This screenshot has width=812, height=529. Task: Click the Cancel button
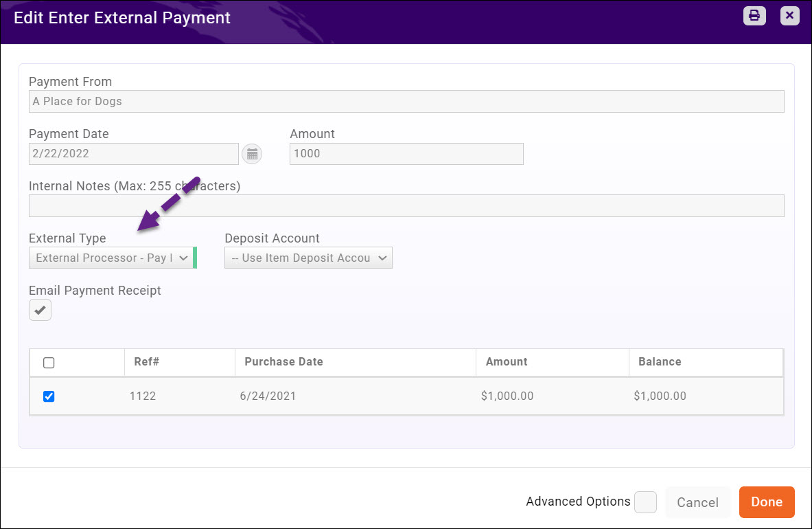coord(698,502)
